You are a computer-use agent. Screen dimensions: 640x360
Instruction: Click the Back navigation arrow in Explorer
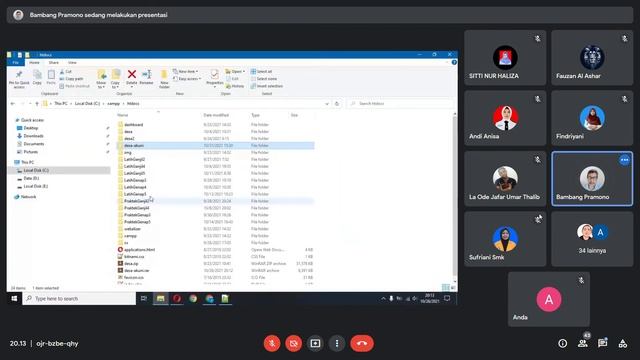pos(13,104)
